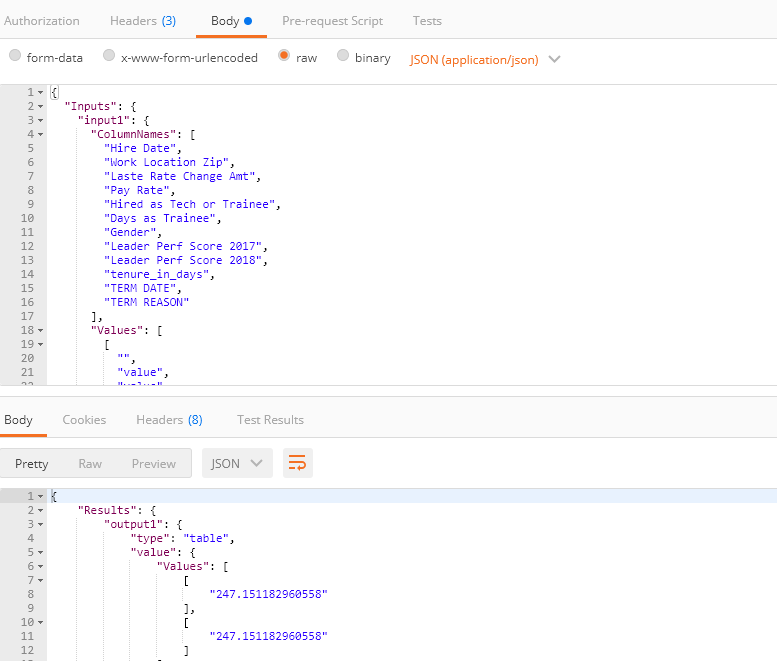777x661 pixels.
Task: Select the form-data radio button
Action: pos(15,57)
